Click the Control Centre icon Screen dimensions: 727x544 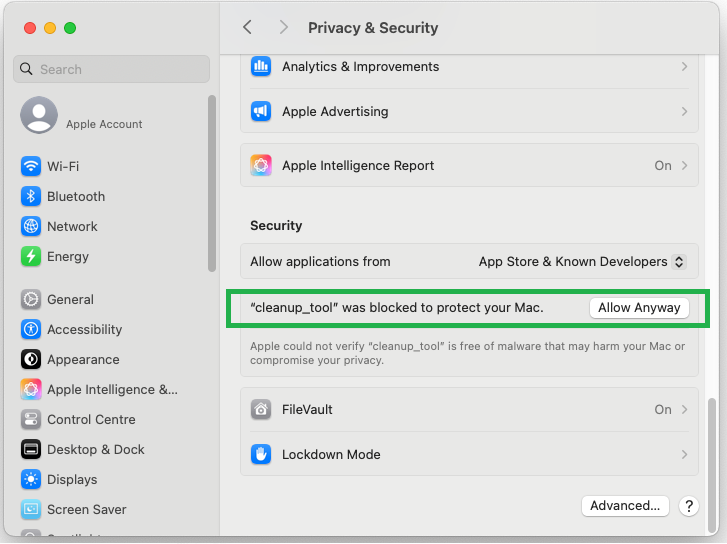31,419
